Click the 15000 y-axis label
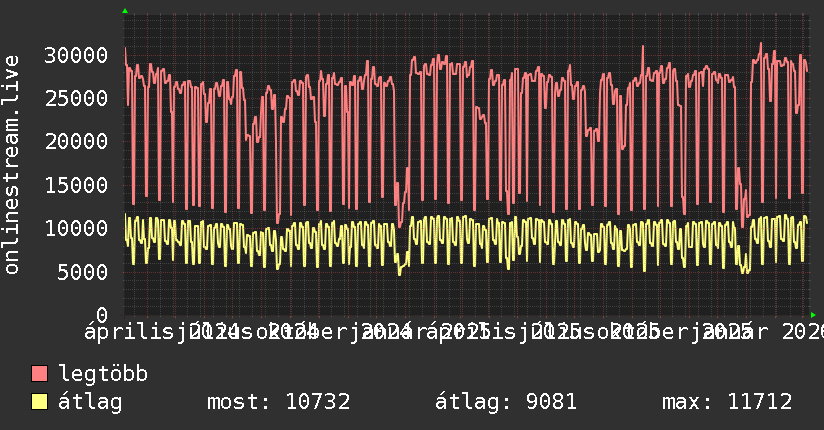 pos(78,185)
